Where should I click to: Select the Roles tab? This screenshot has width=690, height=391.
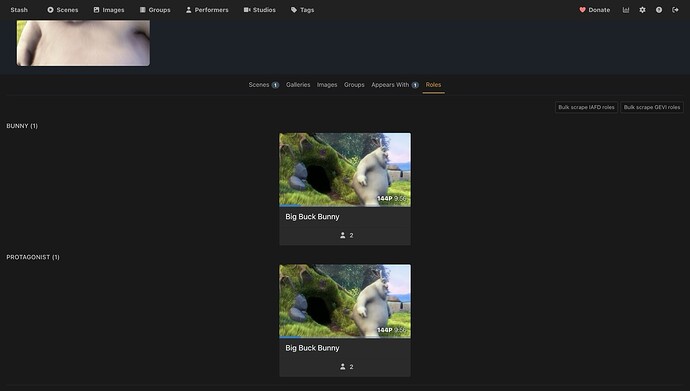tap(433, 85)
